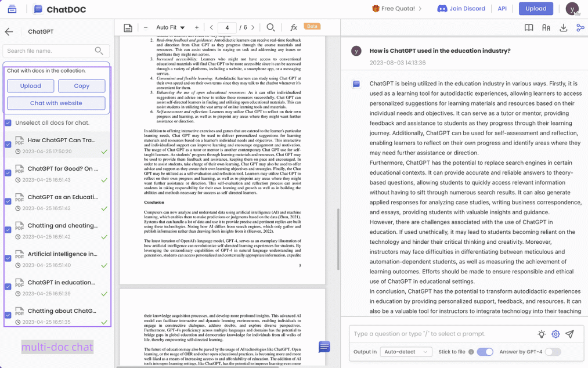Expand Free Quota with its chevron
Image resolution: width=588 pixels, height=368 pixels.
click(420, 9)
